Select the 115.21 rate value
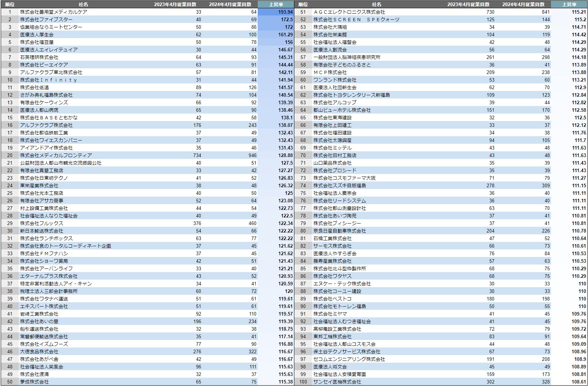The width and height of the screenshot is (588, 386). [579, 12]
